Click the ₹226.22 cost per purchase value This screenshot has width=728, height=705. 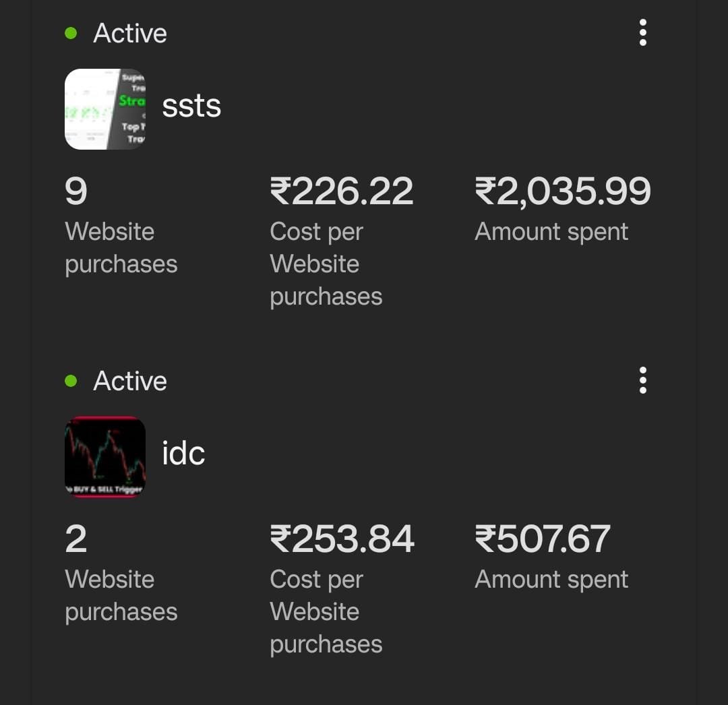342,191
